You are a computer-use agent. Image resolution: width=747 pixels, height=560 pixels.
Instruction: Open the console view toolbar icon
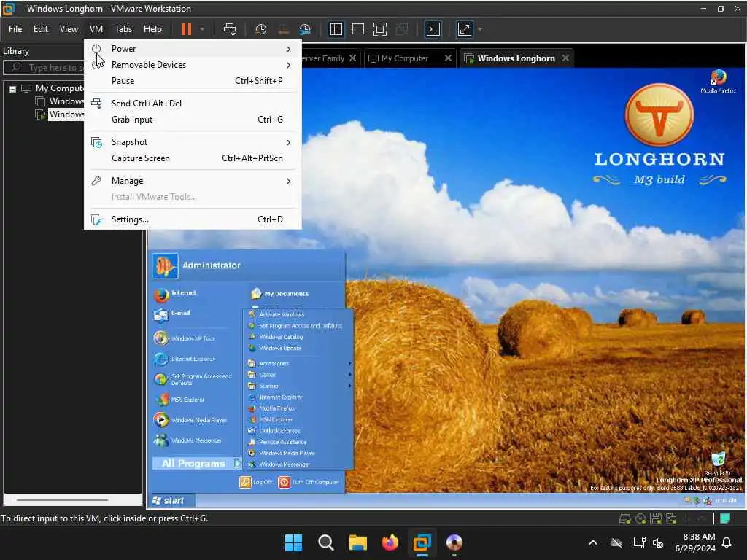tap(433, 29)
